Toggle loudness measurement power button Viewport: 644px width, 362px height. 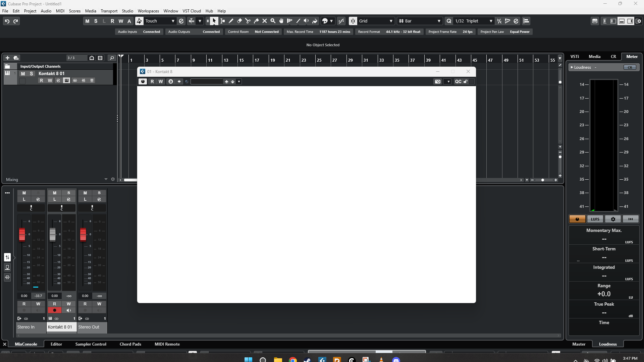[x=577, y=219]
